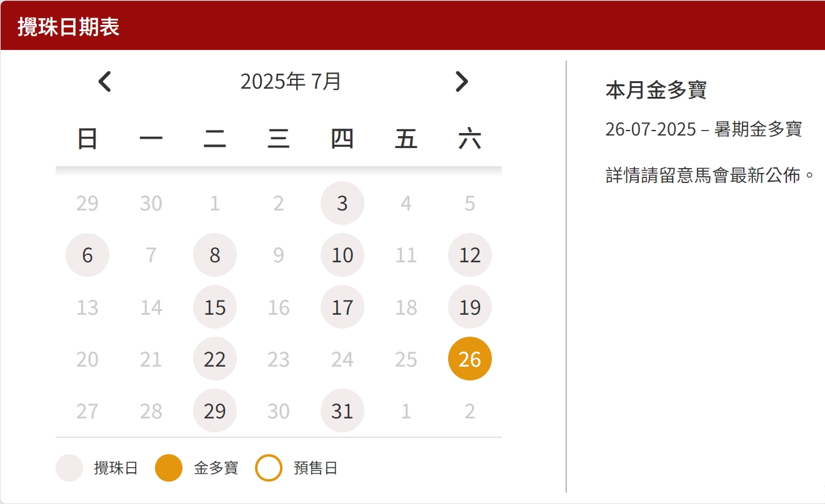
Task: Select draw date July 10
Action: click(342, 255)
